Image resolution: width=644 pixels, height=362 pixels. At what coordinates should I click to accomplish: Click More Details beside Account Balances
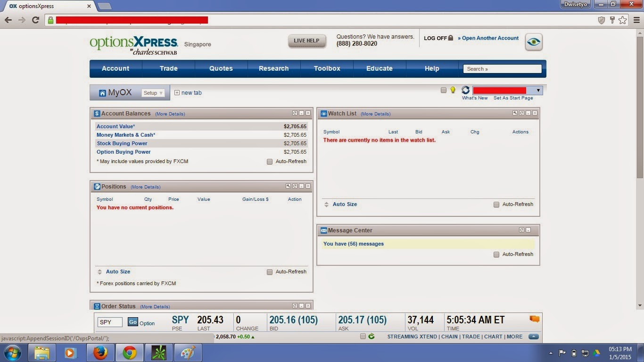click(170, 114)
